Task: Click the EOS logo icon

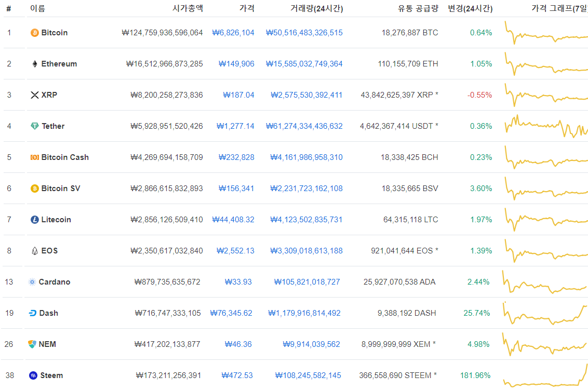Action: (34, 251)
